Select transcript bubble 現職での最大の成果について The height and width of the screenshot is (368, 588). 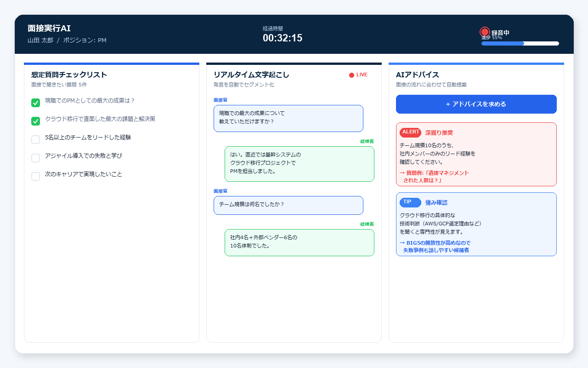coord(288,118)
